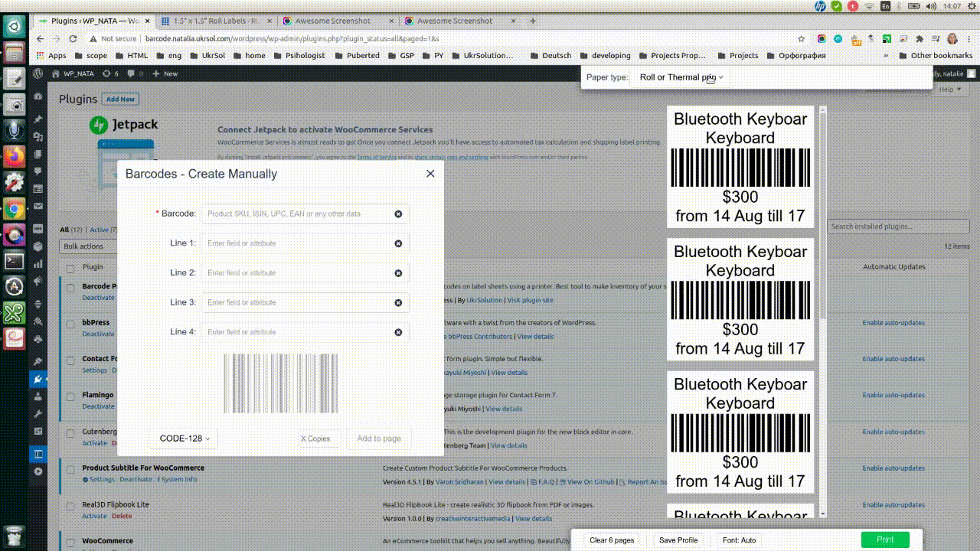The height and width of the screenshot is (551, 980).
Task: Click New in the WordPress admin bar
Action: [165, 73]
